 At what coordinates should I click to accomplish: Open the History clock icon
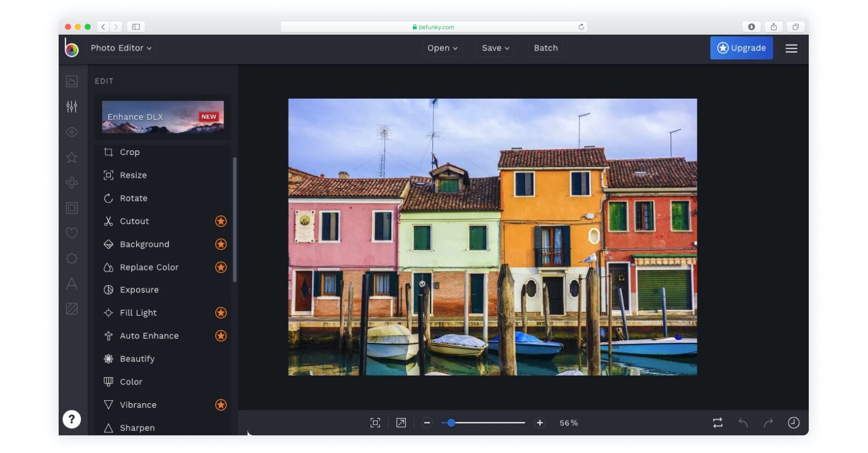794,422
